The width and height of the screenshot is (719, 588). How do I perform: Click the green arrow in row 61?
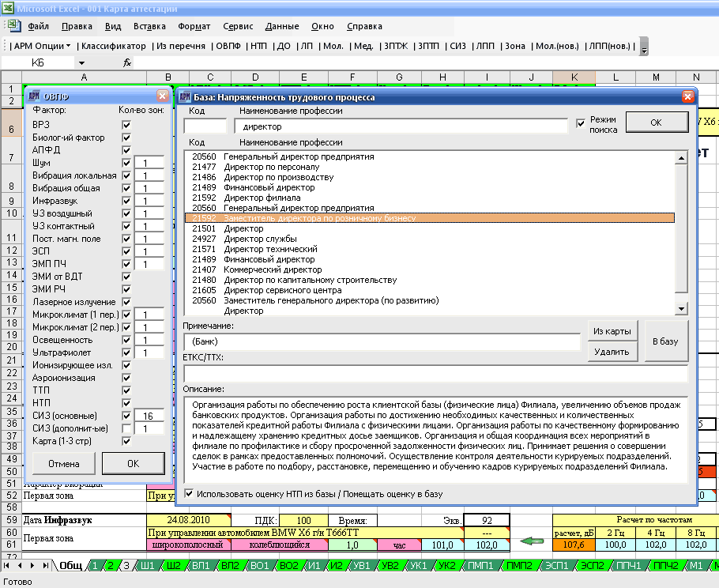pos(532,541)
